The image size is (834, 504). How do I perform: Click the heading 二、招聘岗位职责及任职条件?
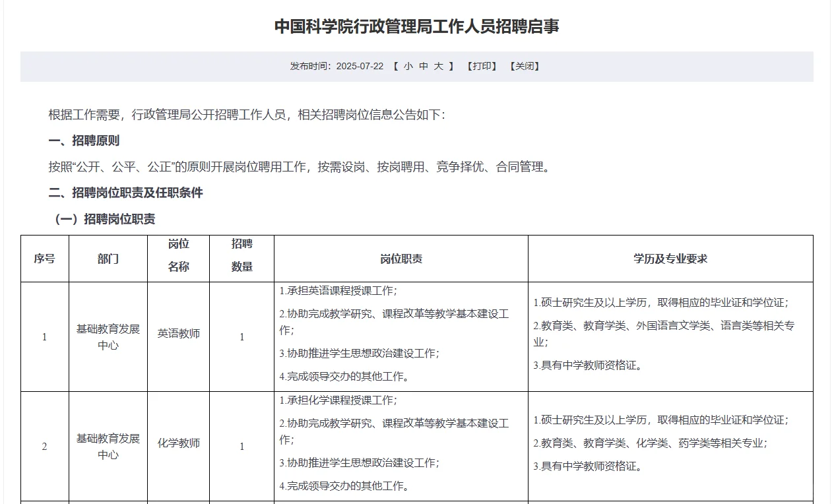(x=125, y=193)
